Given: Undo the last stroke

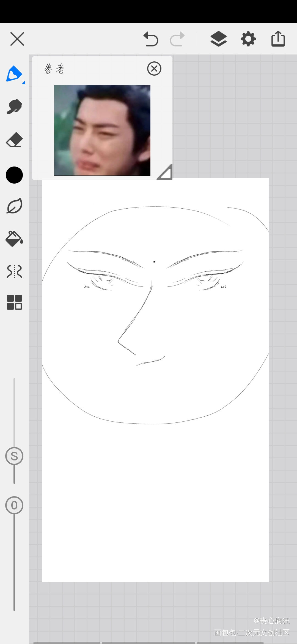Looking at the screenshot, I should (x=151, y=39).
